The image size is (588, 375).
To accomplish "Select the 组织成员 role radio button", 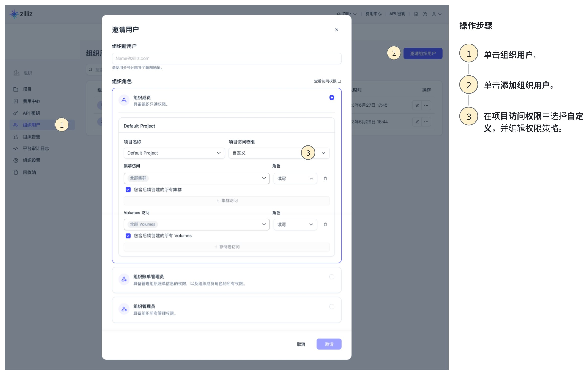I will coord(332,98).
